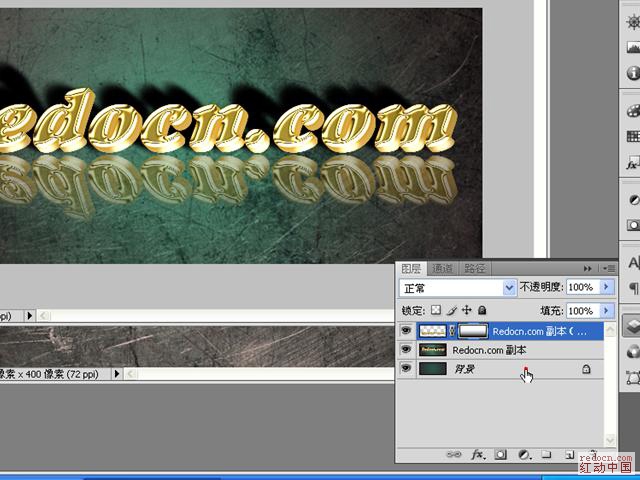
Task: Open the Layers panel dock icon
Action: (632, 326)
